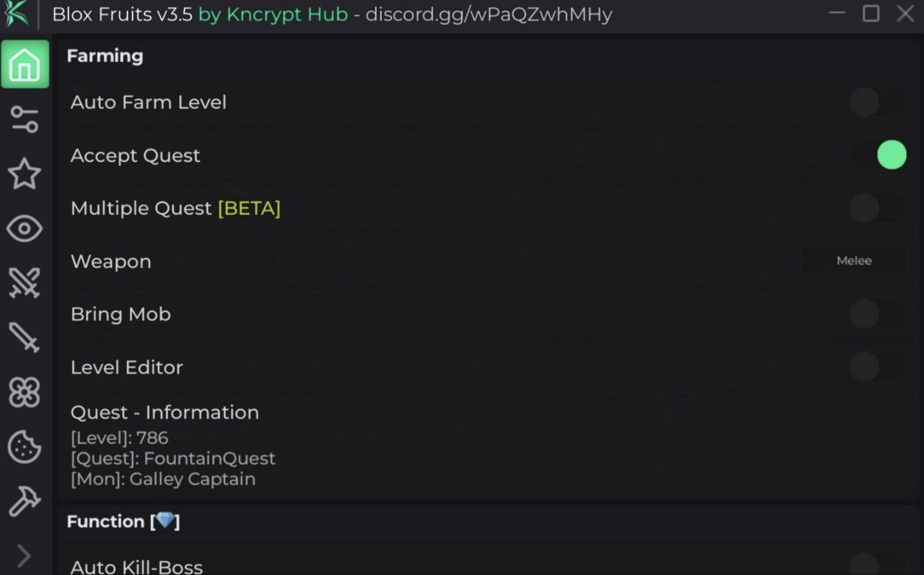
Task: Disable the Accept Quest toggle
Action: (x=876, y=155)
